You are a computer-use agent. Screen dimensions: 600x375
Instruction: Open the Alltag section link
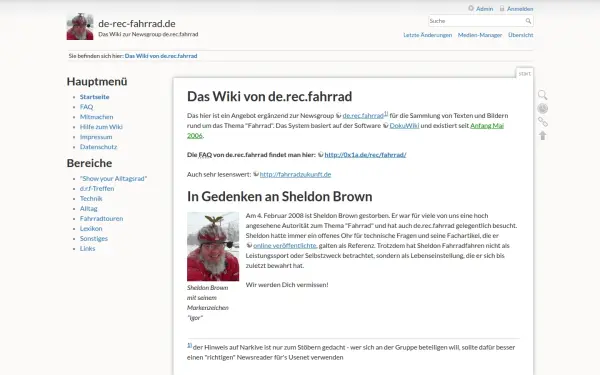pos(88,208)
